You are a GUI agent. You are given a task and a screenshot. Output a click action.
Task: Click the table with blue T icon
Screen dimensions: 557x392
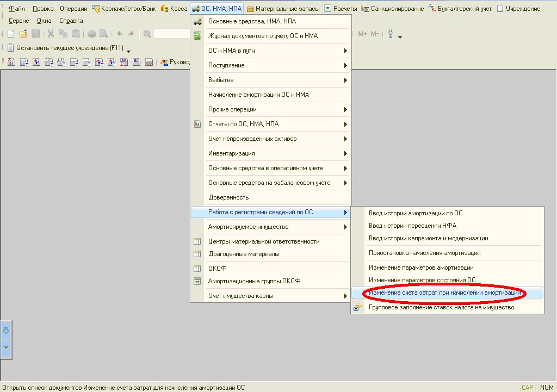tap(24, 62)
